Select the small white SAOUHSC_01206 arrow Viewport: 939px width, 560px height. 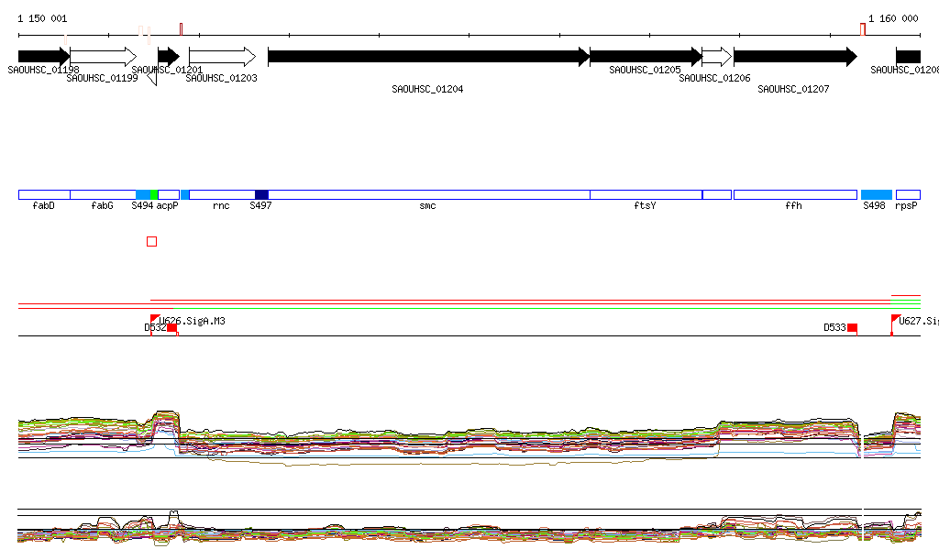(x=716, y=57)
